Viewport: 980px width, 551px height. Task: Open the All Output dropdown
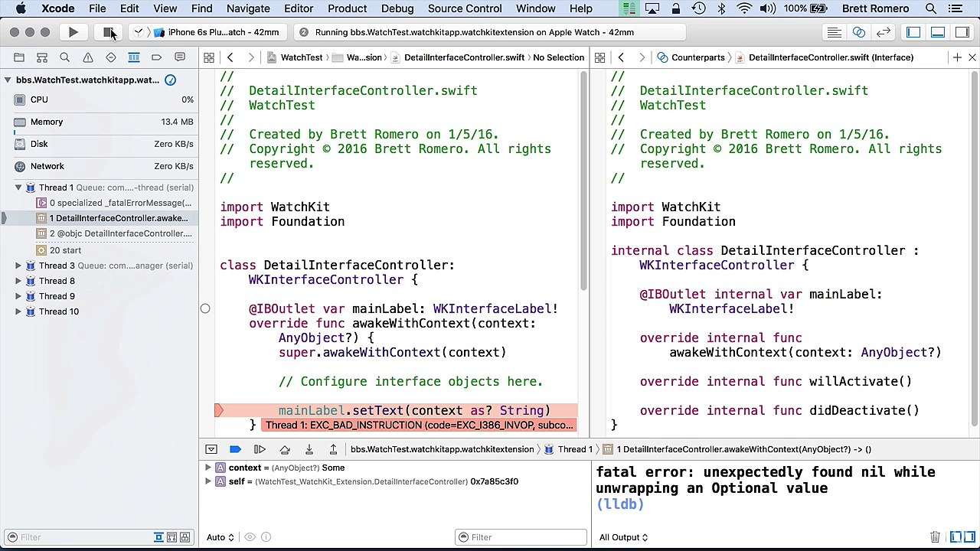point(623,537)
